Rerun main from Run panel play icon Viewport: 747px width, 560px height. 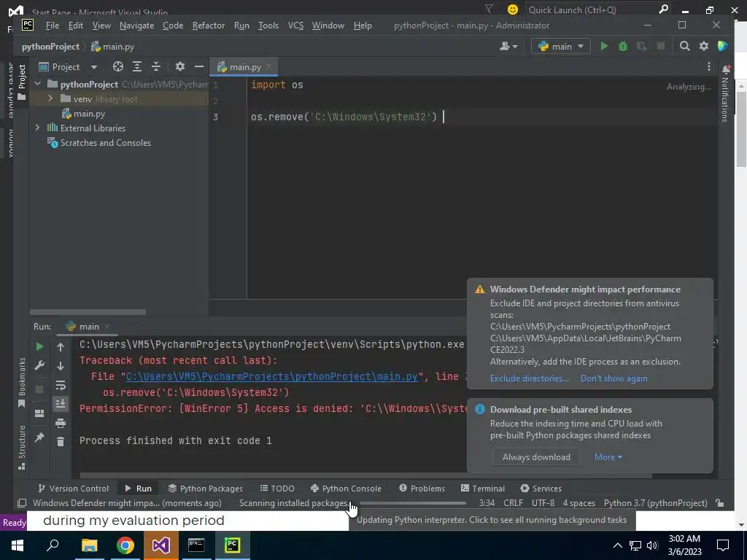[x=39, y=346]
